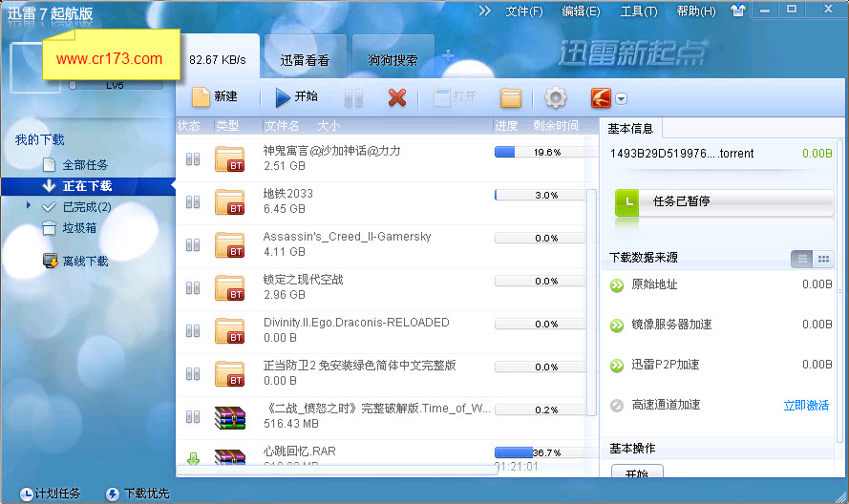
Task: Click the horizontal scrollbar below the task list
Action: [337, 470]
